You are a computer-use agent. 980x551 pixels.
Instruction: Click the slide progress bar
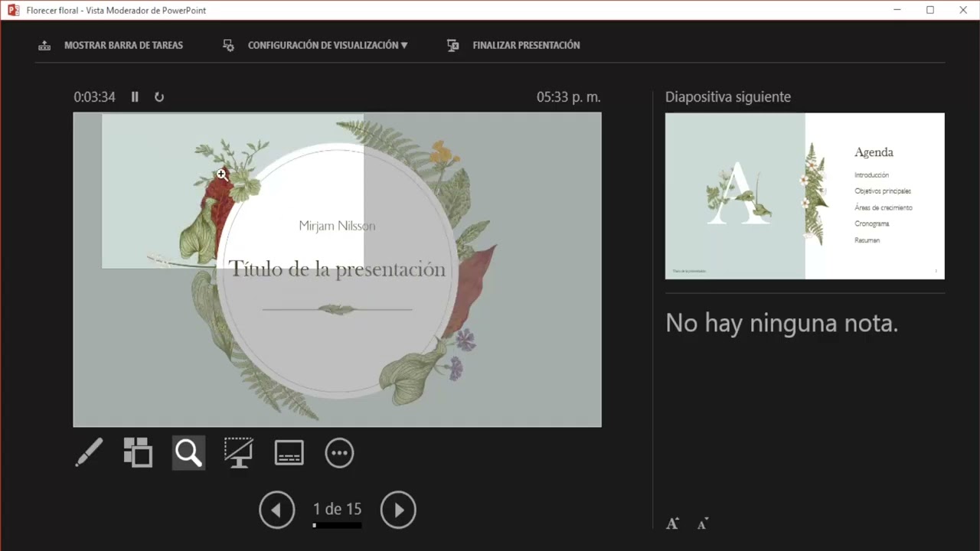pyautogui.click(x=337, y=526)
